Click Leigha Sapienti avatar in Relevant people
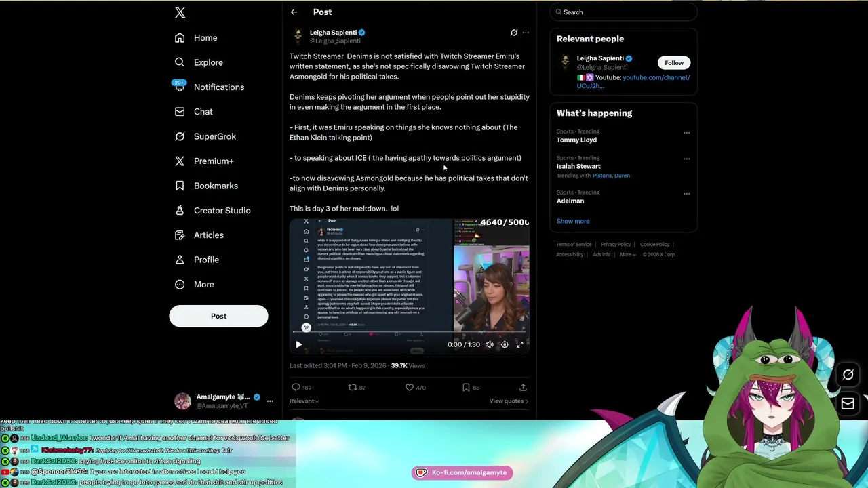 click(x=566, y=62)
